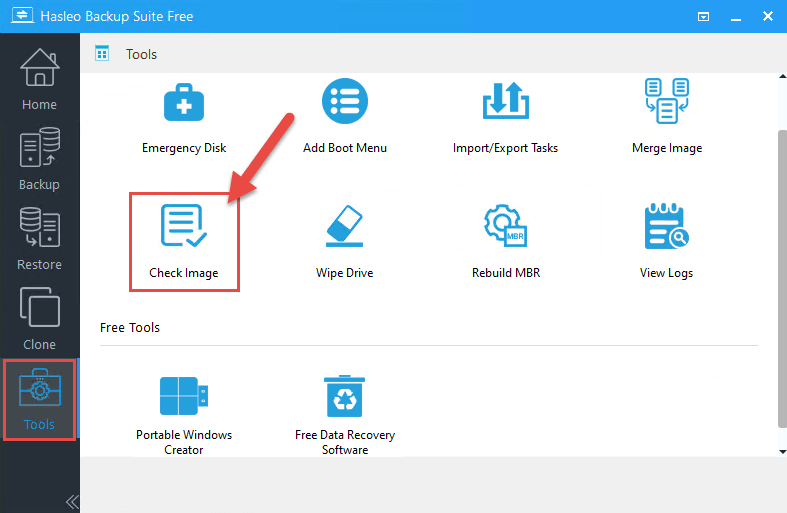This screenshot has height=513, width=787.
Task: Open the title bar dropdown menu
Action: coord(703,17)
